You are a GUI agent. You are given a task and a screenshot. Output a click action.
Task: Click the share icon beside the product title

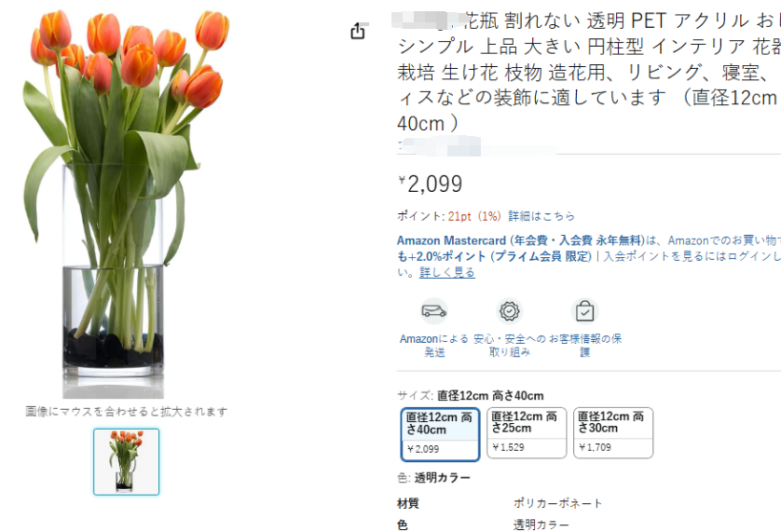(x=358, y=31)
